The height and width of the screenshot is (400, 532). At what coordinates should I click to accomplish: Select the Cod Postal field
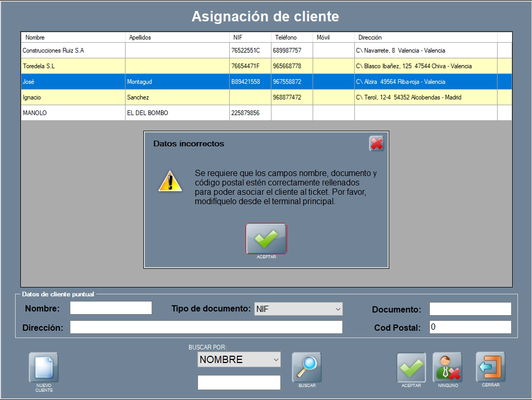[470, 327]
